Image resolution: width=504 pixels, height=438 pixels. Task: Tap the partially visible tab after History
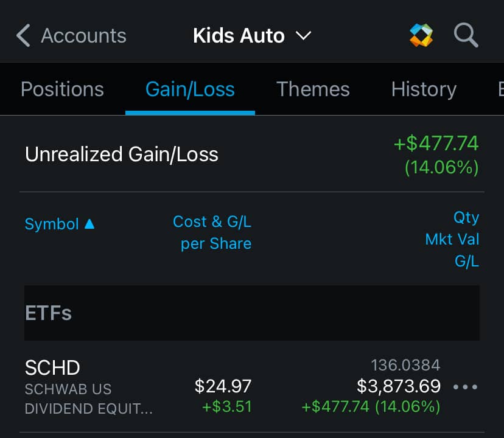499,89
